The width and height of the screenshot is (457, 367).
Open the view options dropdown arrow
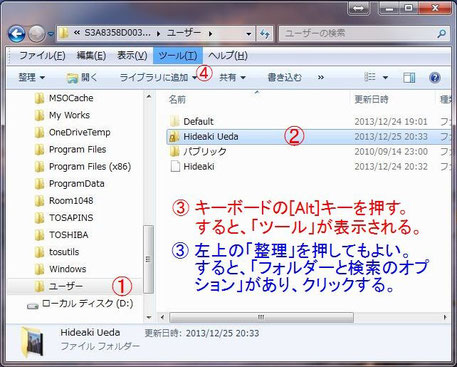click(x=385, y=78)
